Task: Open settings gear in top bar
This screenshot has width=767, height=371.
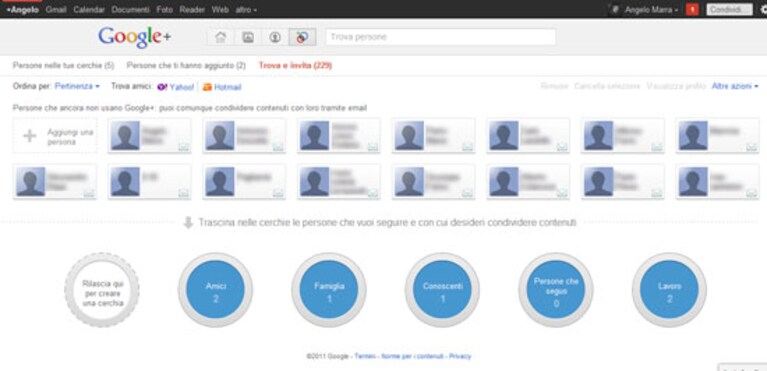Action: point(763,9)
